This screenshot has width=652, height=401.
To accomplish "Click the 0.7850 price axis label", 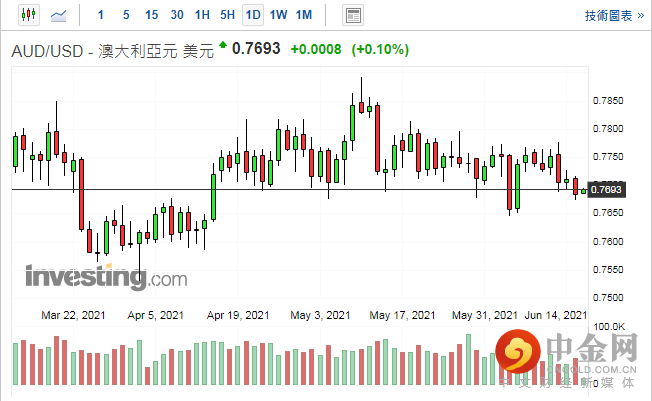I will 608,101.
